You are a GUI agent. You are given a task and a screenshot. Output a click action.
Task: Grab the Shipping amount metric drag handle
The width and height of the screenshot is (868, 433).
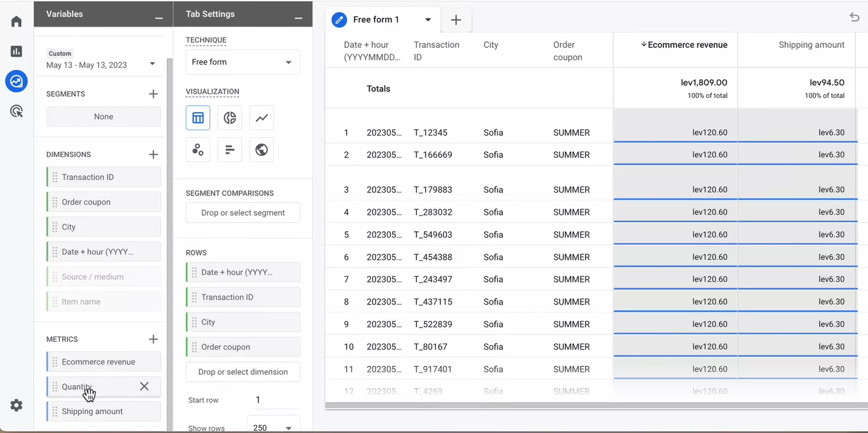pyautogui.click(x=55, y=411)
